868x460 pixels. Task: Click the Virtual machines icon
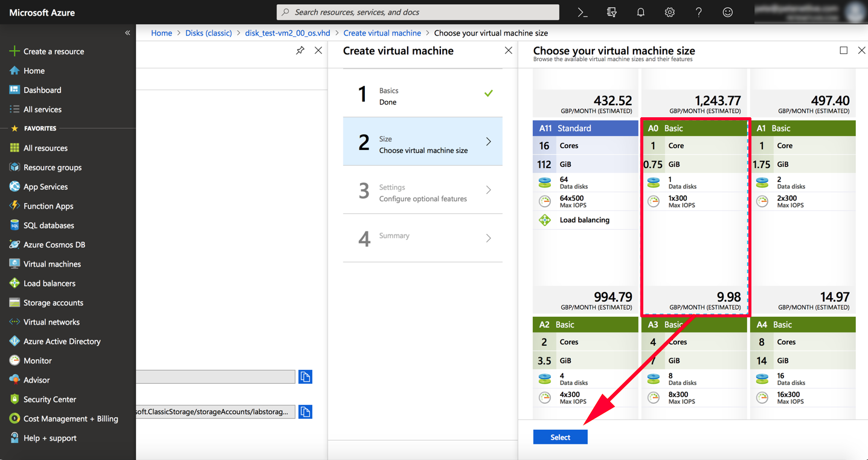[x=14, y=264]
